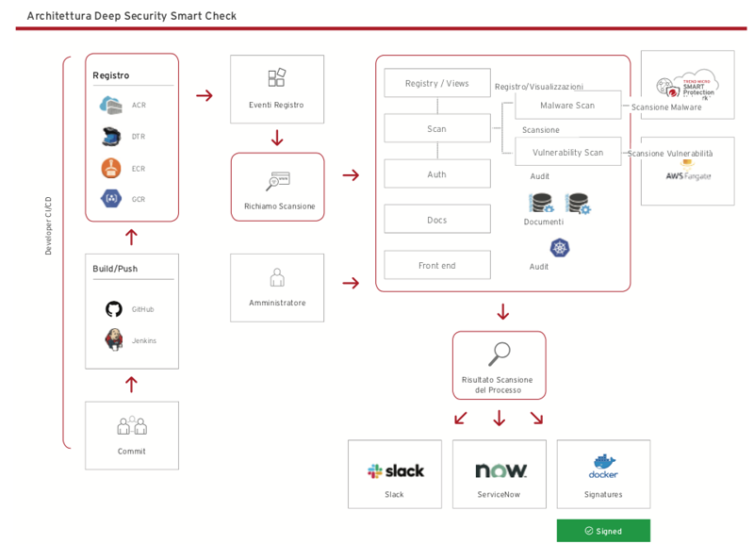Click the green Signed button
This screenshot has width=754, height=560.
[x=603, y=531]
